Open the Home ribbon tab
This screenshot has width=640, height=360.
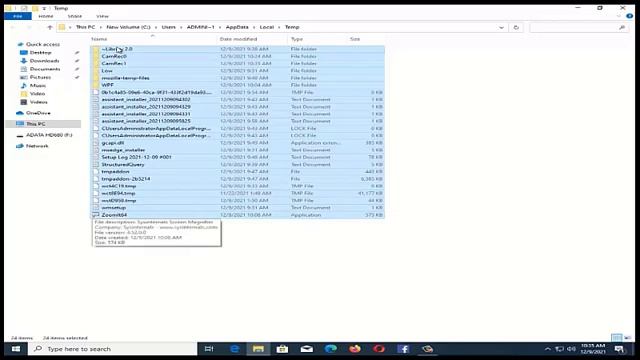(46, 16)
